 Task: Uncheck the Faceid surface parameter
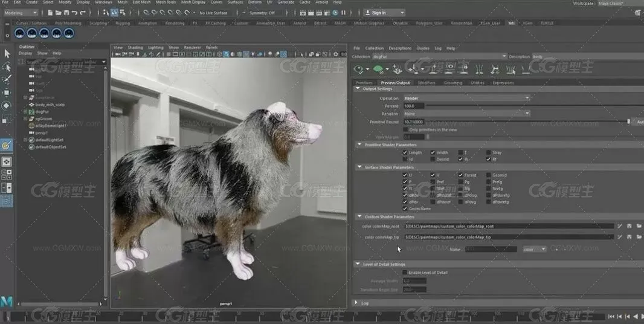(461, 175)
